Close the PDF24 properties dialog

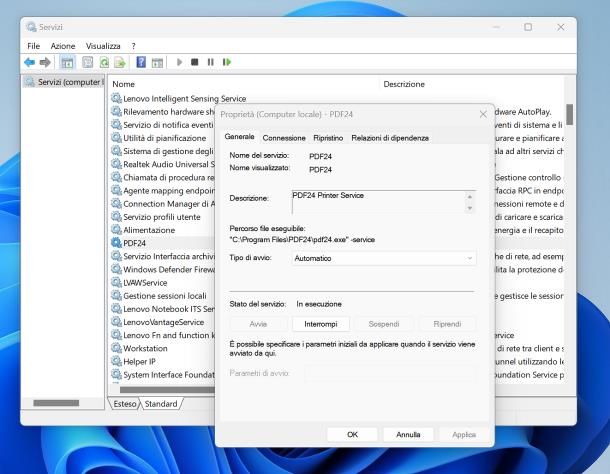point(483,114)
